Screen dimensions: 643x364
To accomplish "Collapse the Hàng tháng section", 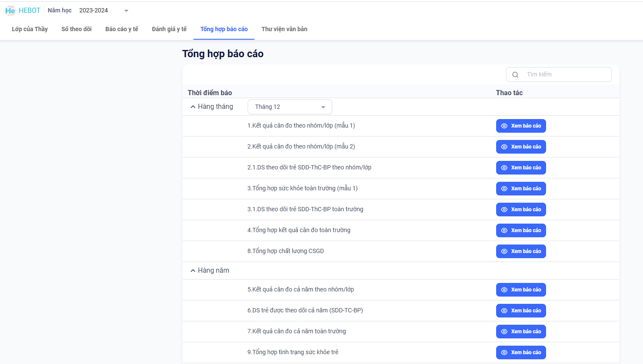I will [x=193, y=107].
